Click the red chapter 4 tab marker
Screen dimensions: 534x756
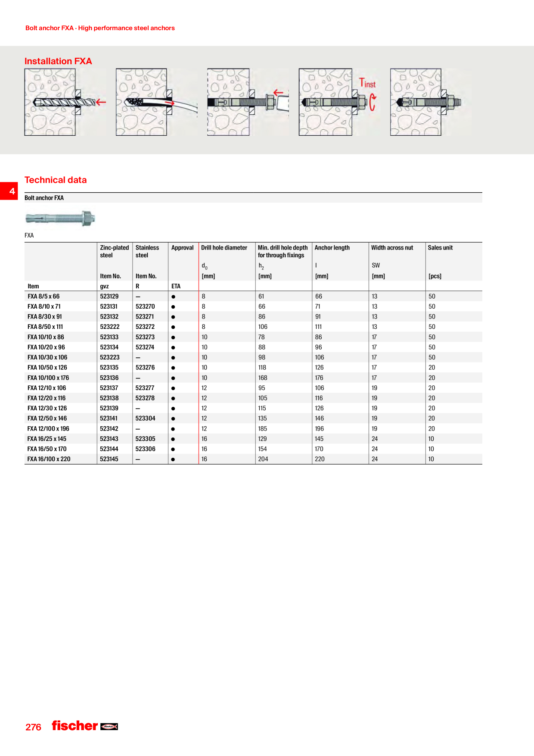(9, 191)
